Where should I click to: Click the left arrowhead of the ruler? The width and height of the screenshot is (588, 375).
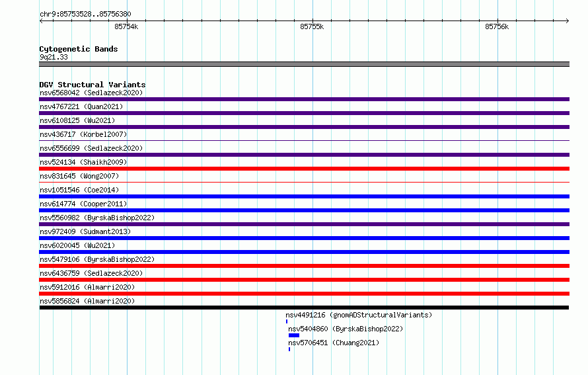point(41,21)
